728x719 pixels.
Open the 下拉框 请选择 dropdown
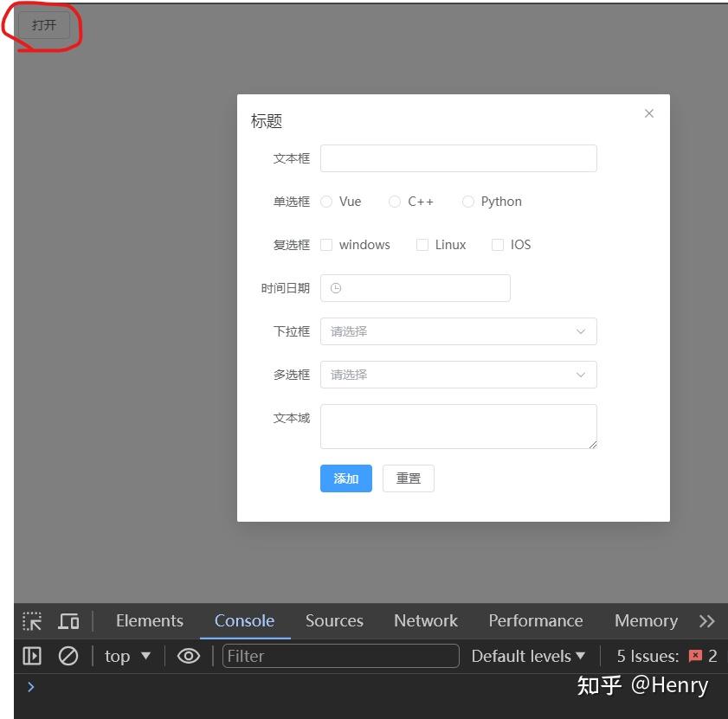click(458, 331)
